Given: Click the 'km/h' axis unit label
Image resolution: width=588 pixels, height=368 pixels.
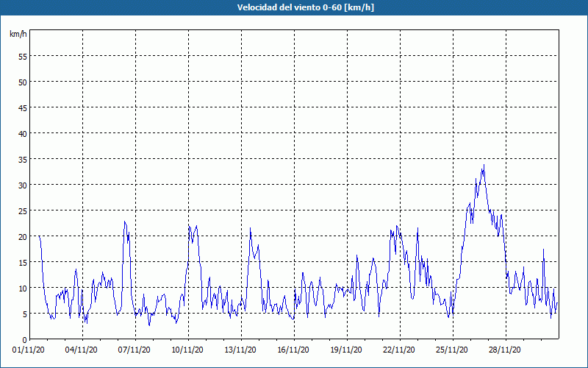Looking at the screenshot, I should point(18,34).
